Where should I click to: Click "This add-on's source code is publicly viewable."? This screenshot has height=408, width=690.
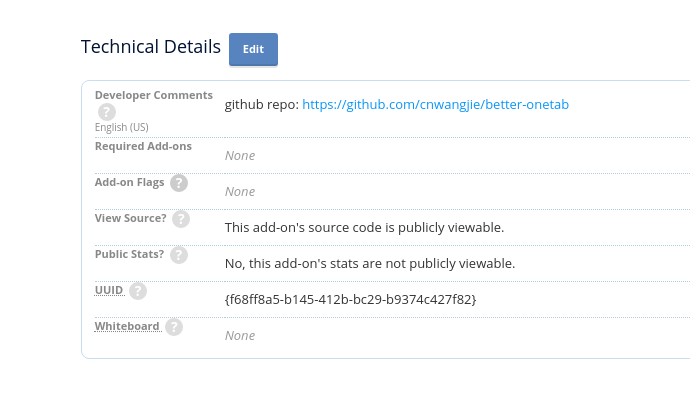coord(364,228)
